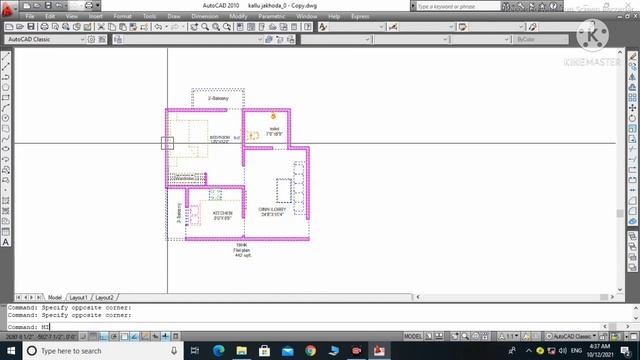
Task: Open the File menu
Action: [30, 16]
